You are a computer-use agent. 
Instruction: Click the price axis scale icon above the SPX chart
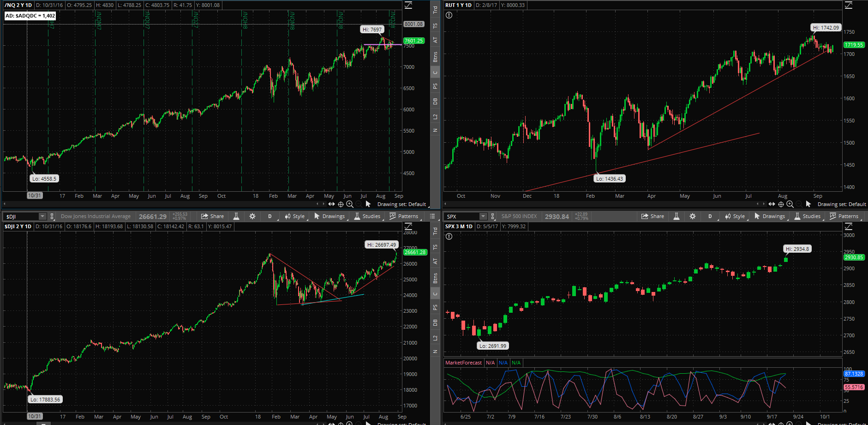pos(849,226)
